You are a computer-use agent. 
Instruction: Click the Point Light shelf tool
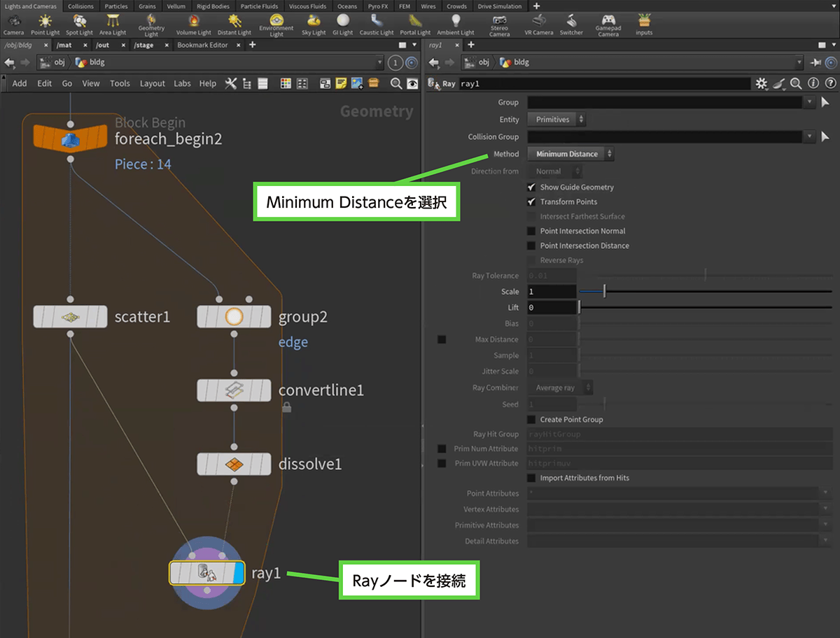click(x=45, y=24)
